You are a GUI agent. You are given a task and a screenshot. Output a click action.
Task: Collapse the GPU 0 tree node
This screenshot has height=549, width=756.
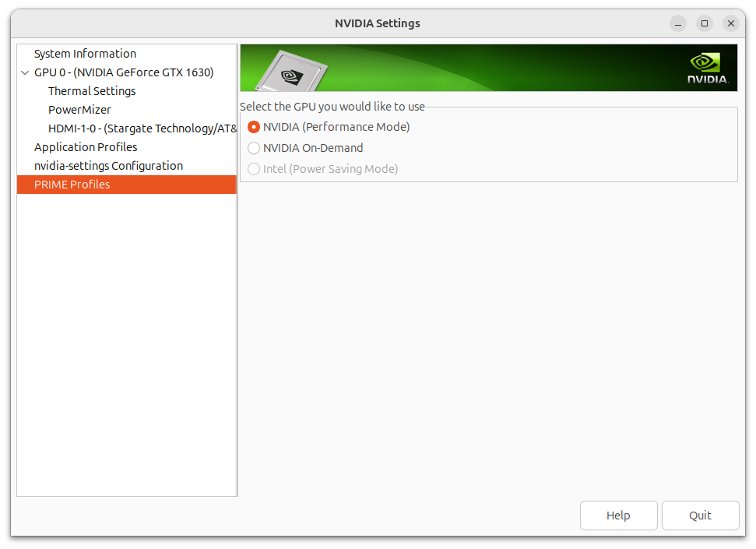pos(25,72)
